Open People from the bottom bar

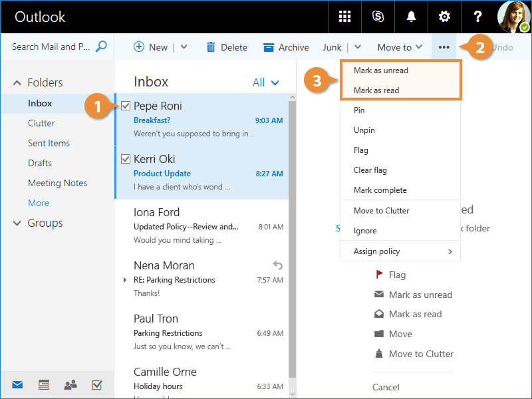(x=70, y=384)
